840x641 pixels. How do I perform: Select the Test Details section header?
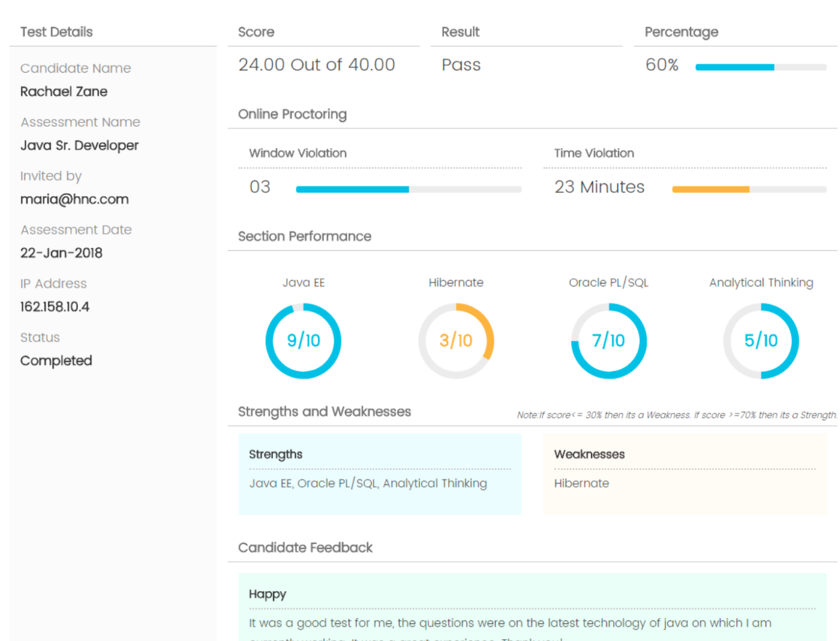(56, 32)
